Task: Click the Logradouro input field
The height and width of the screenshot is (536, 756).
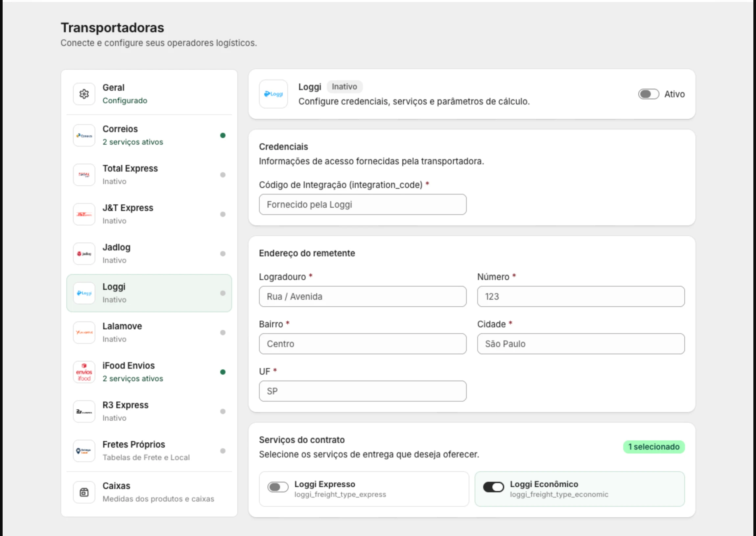Action: [363, 297]
